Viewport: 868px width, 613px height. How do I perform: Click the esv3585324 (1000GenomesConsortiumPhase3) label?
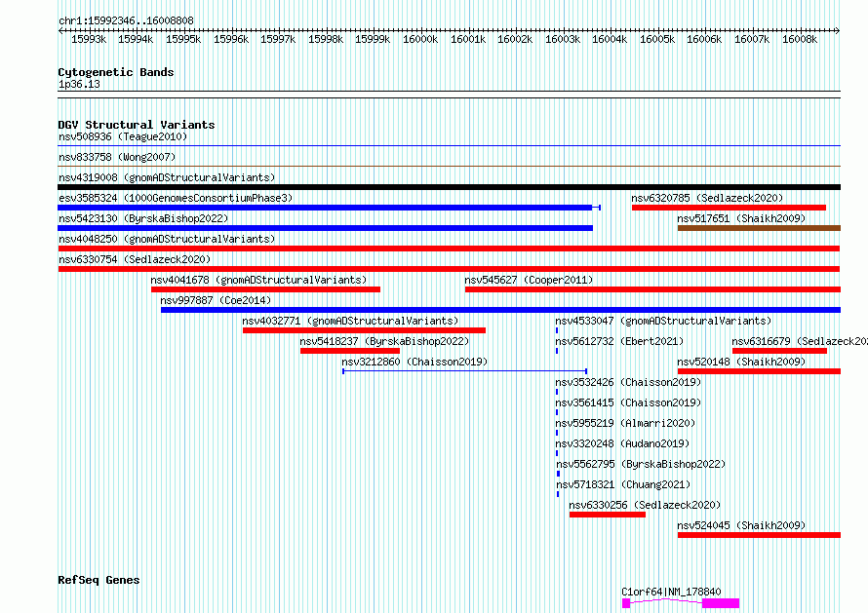pos(176,198)
